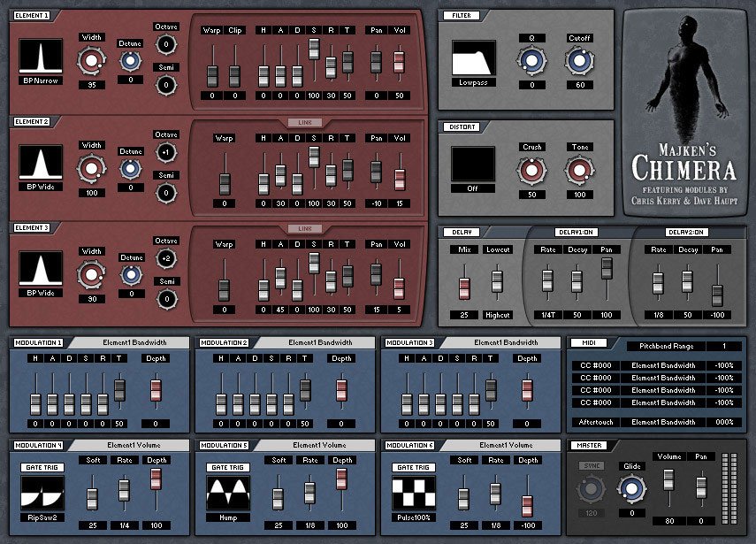Open the first CC #000 controller selector

(x=596, y=365)
